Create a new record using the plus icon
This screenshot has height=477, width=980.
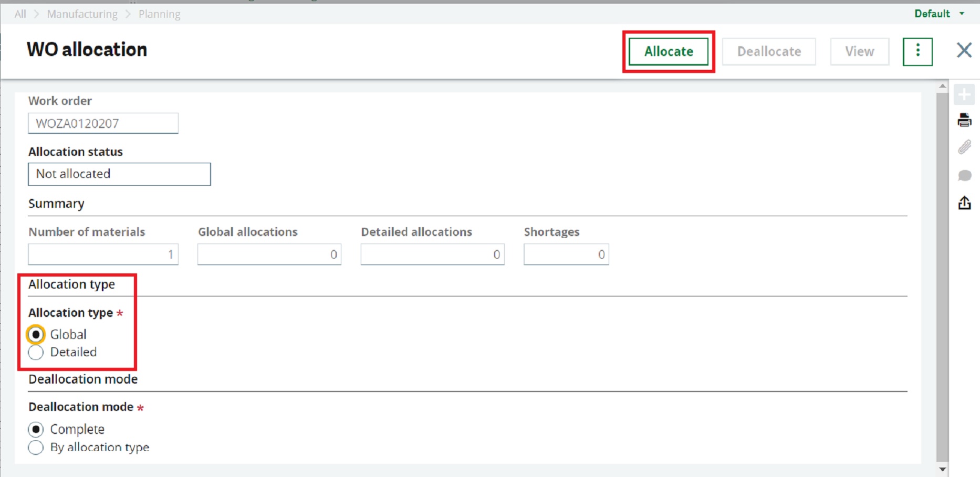pos(965,94)
